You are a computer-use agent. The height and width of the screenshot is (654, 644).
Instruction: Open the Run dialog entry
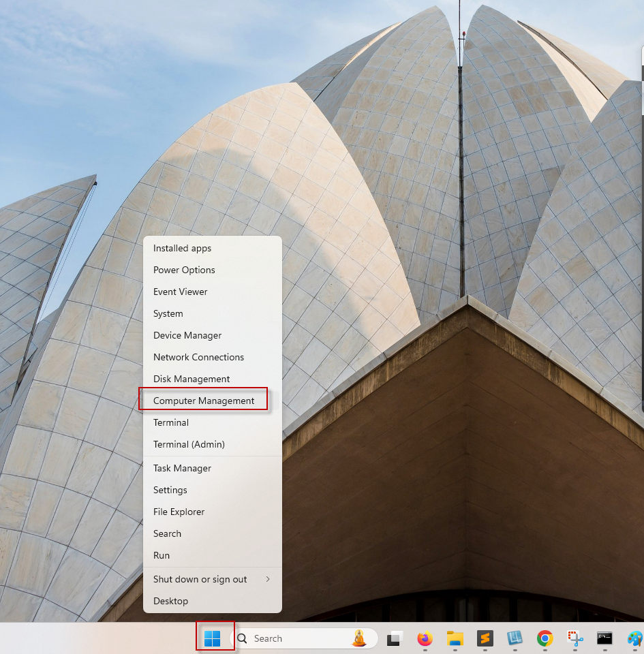213,556
